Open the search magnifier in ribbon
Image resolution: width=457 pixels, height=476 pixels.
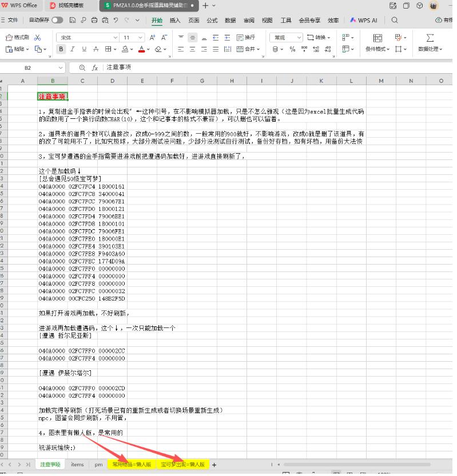[395, 20]
